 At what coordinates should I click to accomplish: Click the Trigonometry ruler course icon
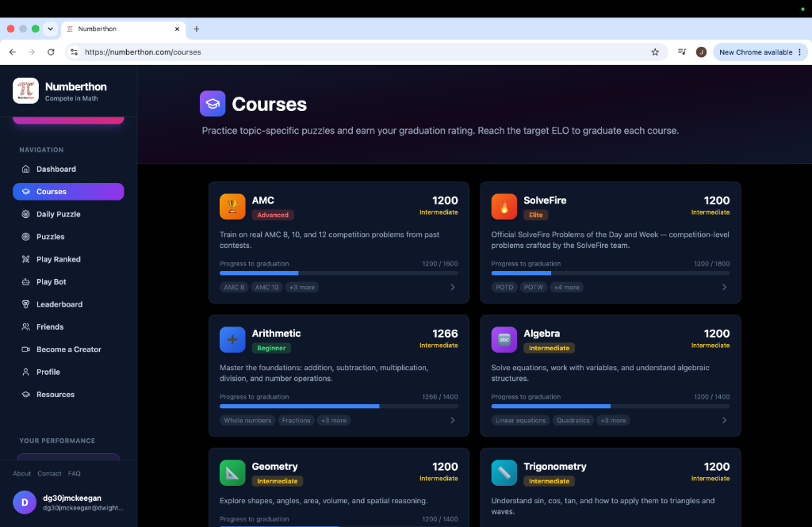(504, 472)
